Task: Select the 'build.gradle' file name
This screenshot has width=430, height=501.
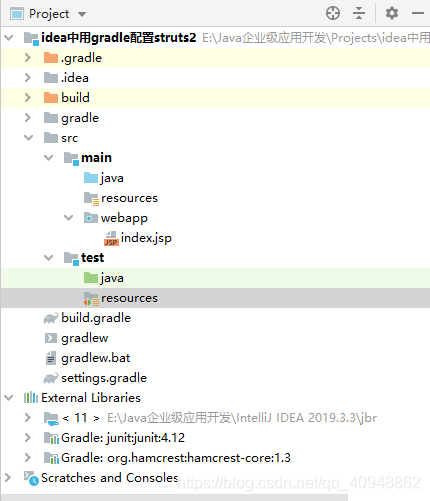Action: 96,318
